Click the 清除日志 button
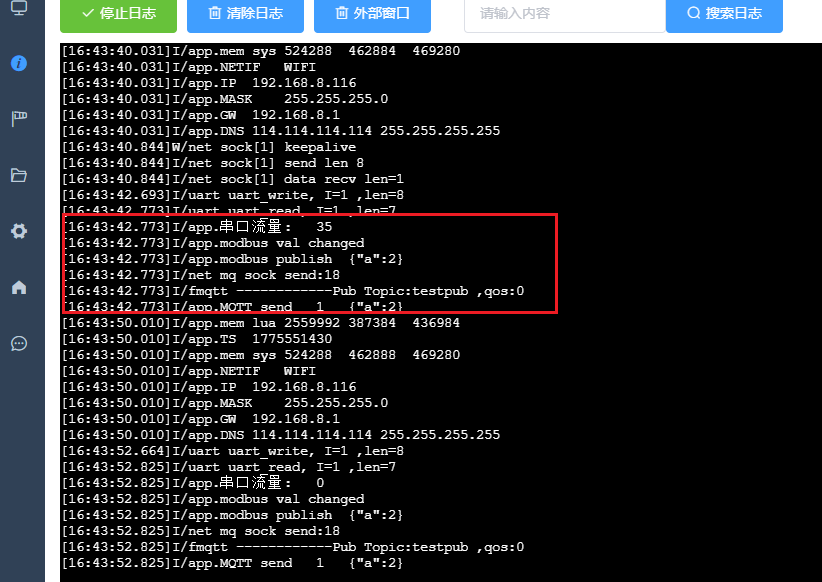Viewport: 822px width, 582px height. (x=245, y=14)
